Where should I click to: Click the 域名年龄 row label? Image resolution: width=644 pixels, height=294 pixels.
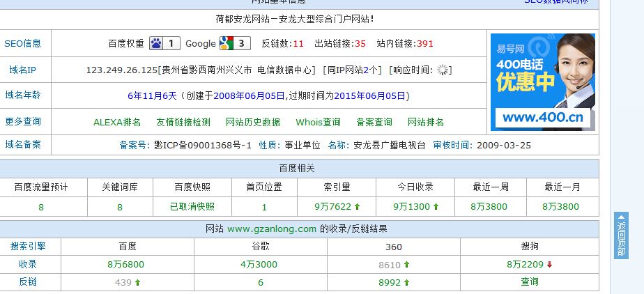22,95
